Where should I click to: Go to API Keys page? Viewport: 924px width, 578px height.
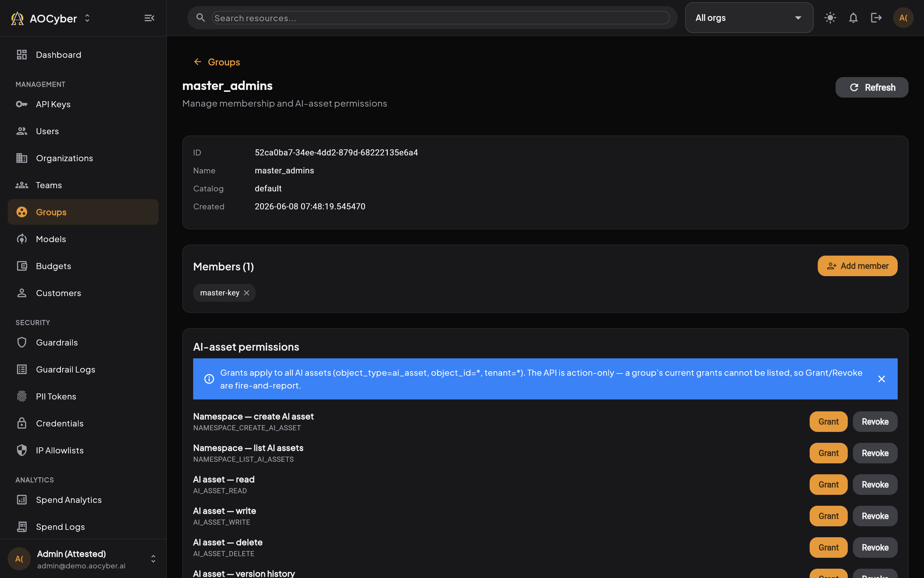pos(83,104)
